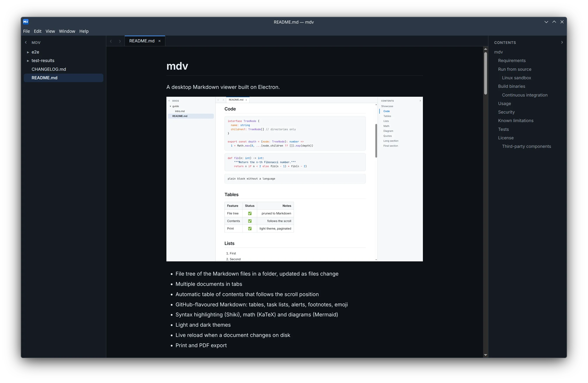Go back with the left navigation arrow
588x383 pixels.
pyautogui.click(x=111, y=41)
